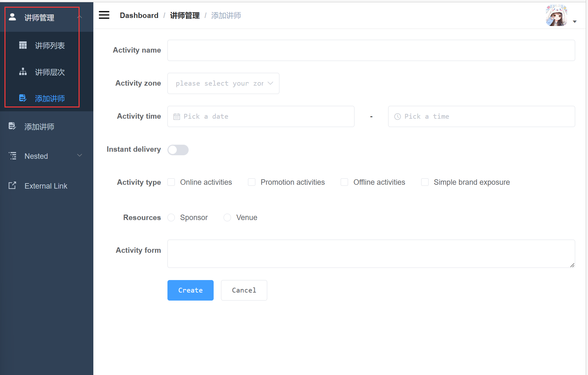Expand the Nested menu chevron
The image size is (588, 375).
coord(80,156)
